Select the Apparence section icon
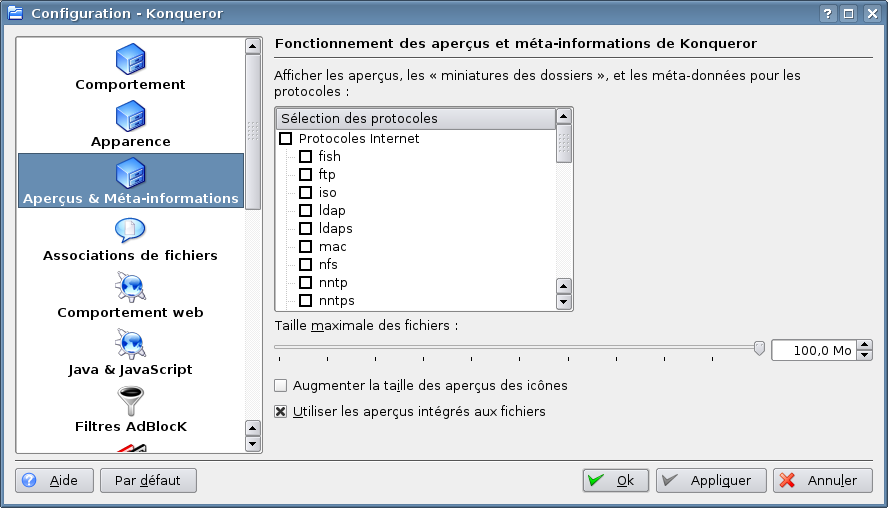Screen dimensions: 888x508 [x=130, y=118]
